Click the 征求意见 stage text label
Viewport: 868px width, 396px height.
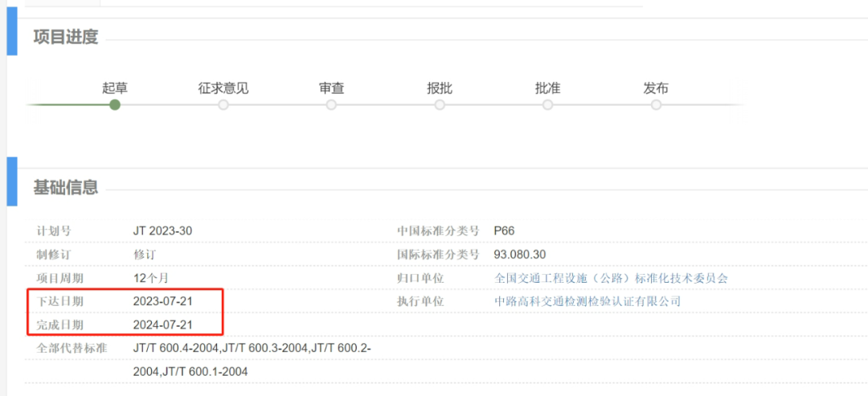223,88
